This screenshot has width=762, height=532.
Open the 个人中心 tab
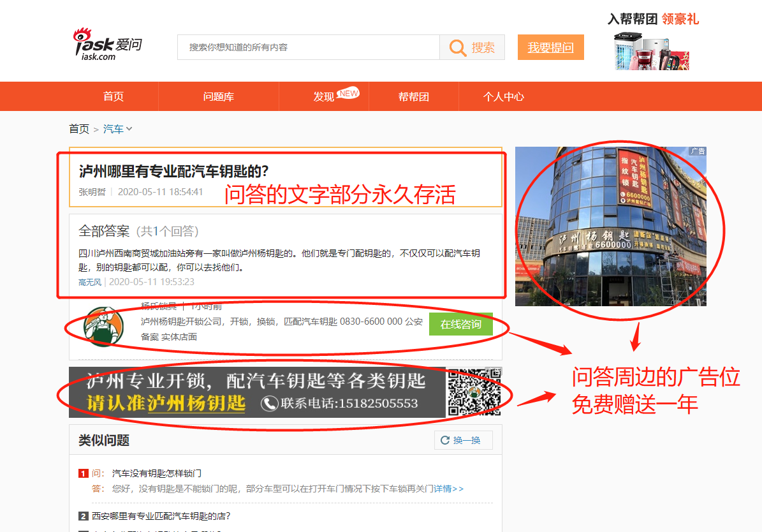[504, 97]
